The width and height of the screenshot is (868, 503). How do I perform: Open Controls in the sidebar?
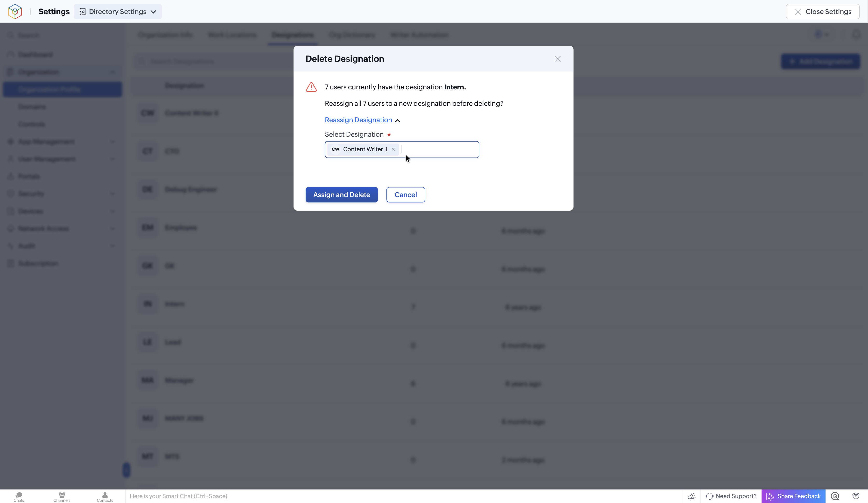[x=63, y=124]
